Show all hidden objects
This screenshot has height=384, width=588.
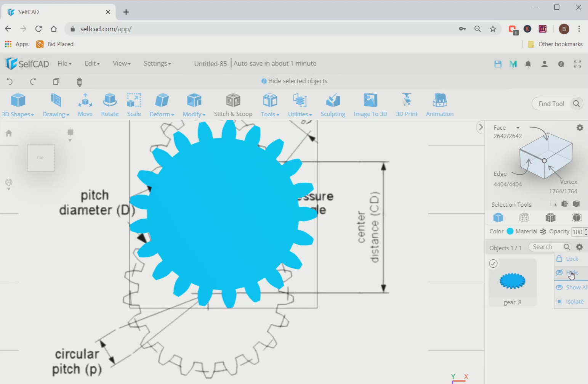pos(575,287)
